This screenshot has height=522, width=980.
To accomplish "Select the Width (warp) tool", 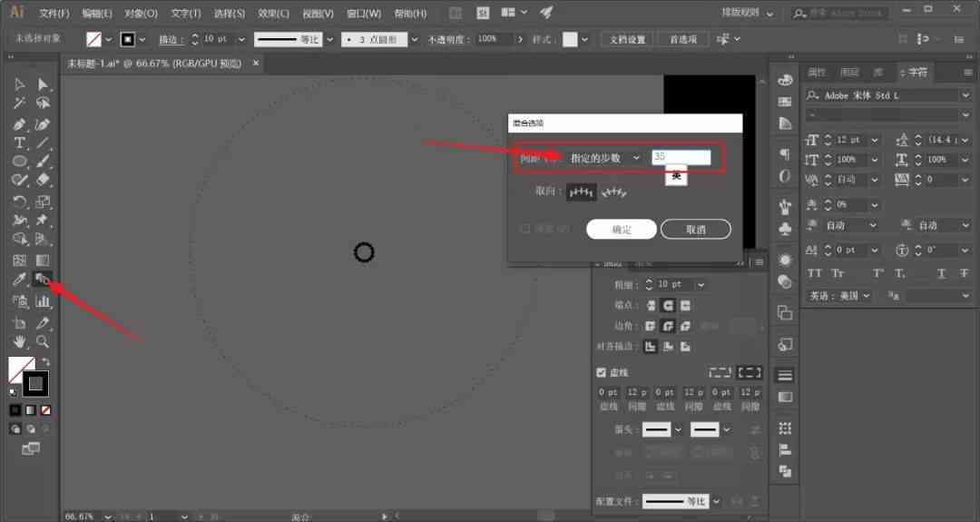I will 19,220.
